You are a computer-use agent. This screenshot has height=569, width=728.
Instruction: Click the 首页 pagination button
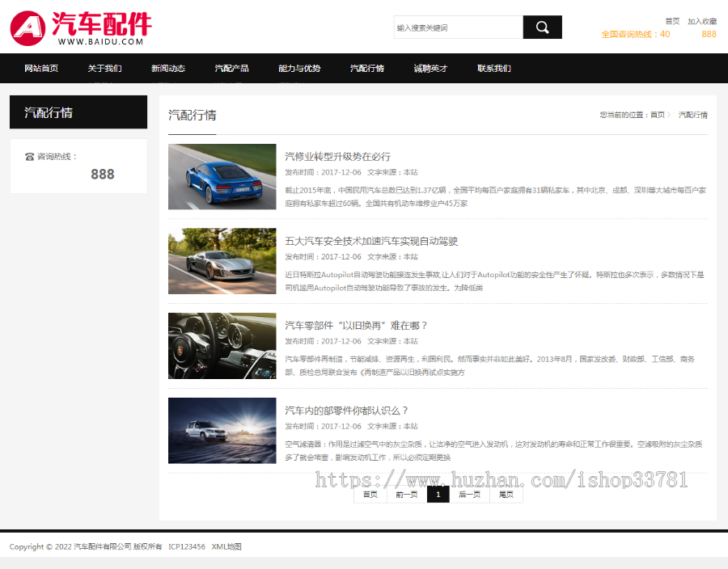(370, 495)
